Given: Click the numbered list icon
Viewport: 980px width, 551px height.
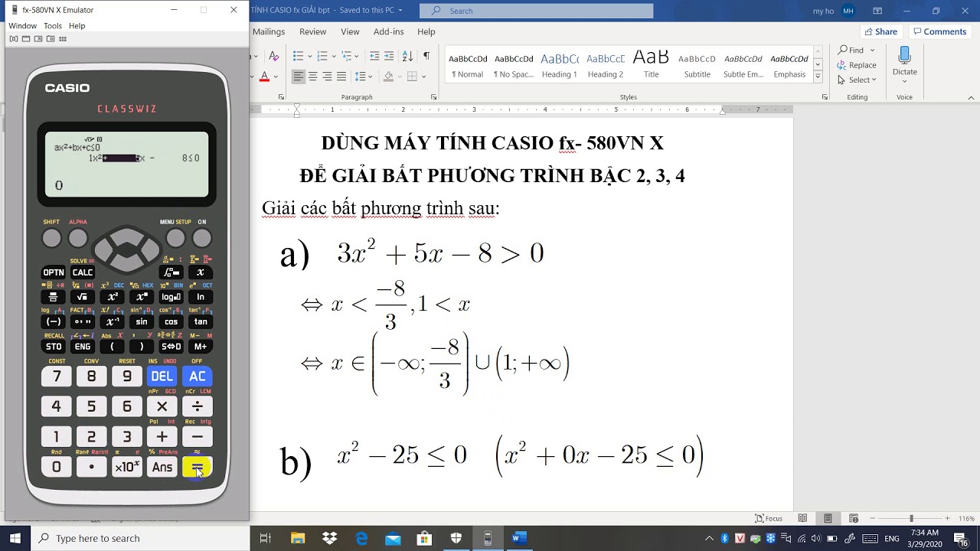Looking at the screenshot, I should coord(322,56).
